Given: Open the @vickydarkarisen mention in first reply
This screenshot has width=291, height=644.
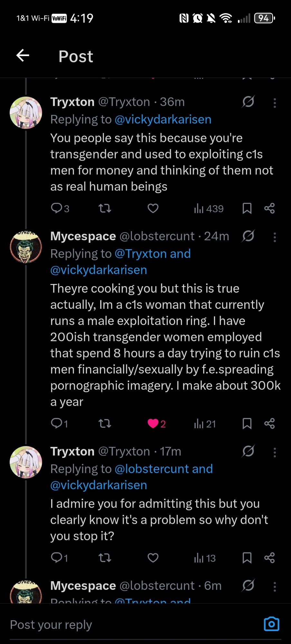Looking at the screenshot, I should coord(163,119).
